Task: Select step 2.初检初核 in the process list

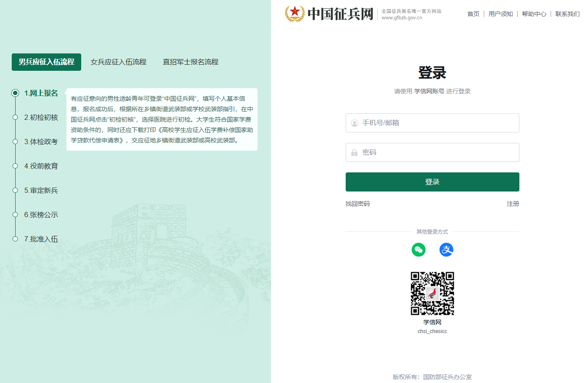Action: (x=41, y=117)
